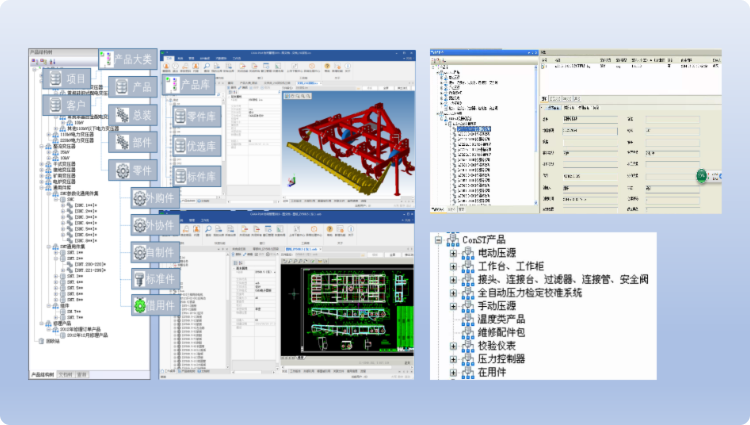Viewport: 750px width, 425px height.
Task: Expand the 工作台、工作柜 tree node
Action: pyautogui.click(x=453, y=267)
